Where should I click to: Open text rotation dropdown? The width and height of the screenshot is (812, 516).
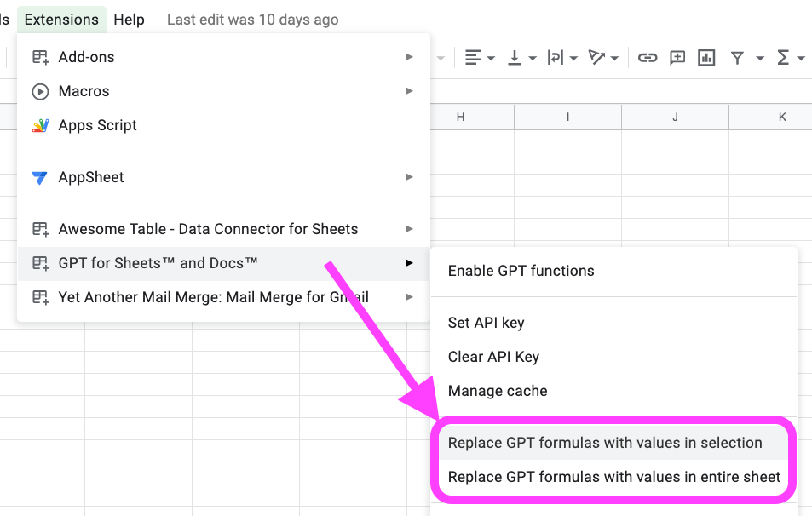pos(603,58)
